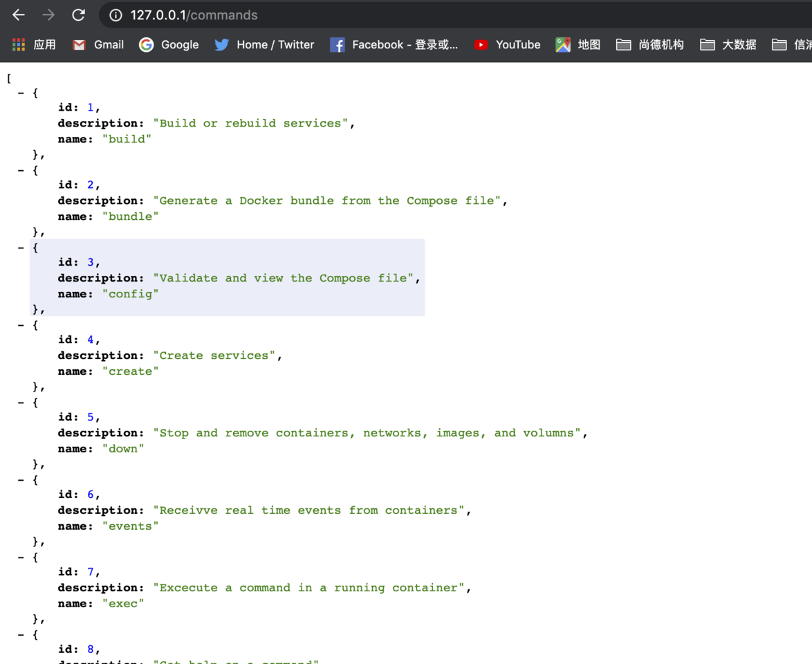Collapse the JSON object with id 7
Viewport: 812px width, 664px height.
coord(21,557)
